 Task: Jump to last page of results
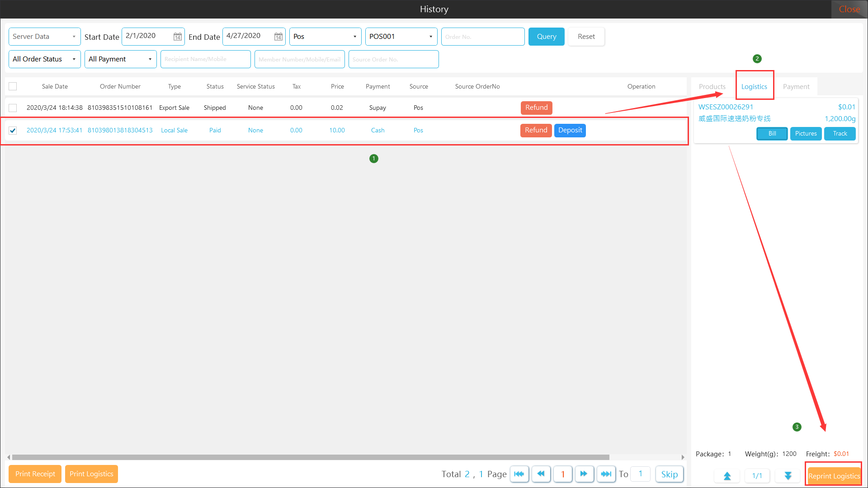click(606, 474)
